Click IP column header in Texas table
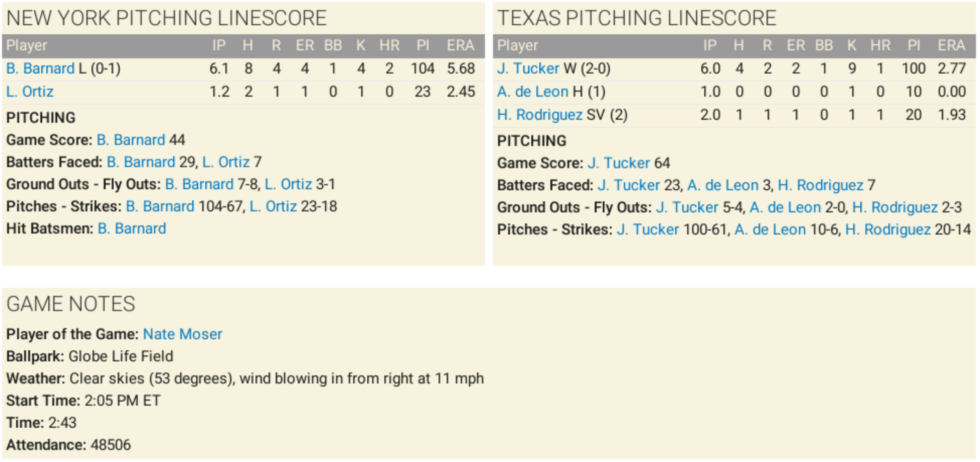Screen dimensions: 980x462 pyautogui.click(x=709, y=46)
